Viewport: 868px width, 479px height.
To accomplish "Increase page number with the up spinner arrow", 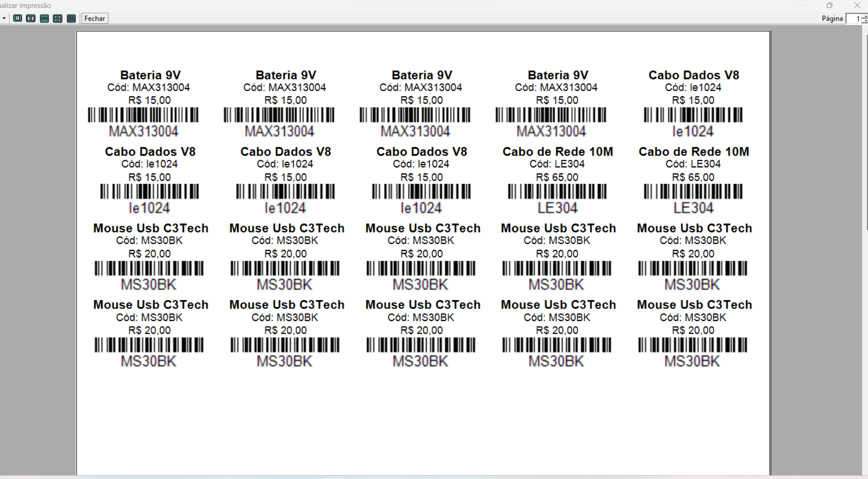I will 865,16.
